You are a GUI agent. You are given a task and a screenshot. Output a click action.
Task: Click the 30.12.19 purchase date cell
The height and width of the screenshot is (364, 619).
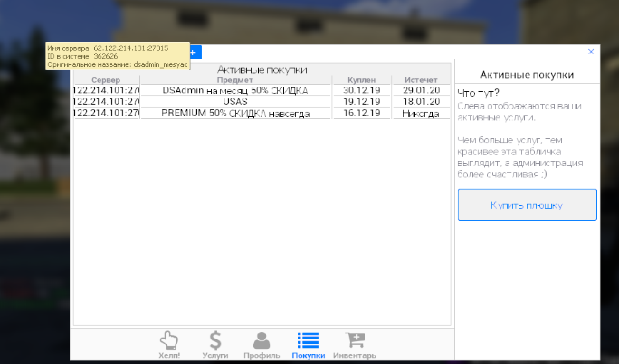tap(361, 90)
